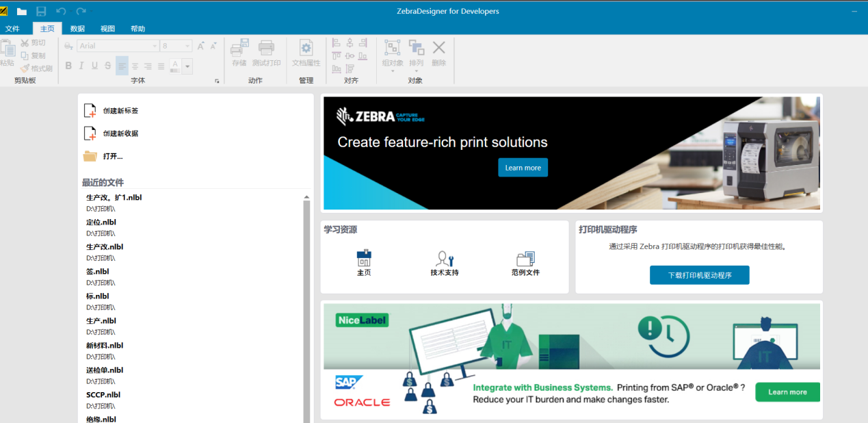Toggle Strikethrough formatting

point(108,66)
